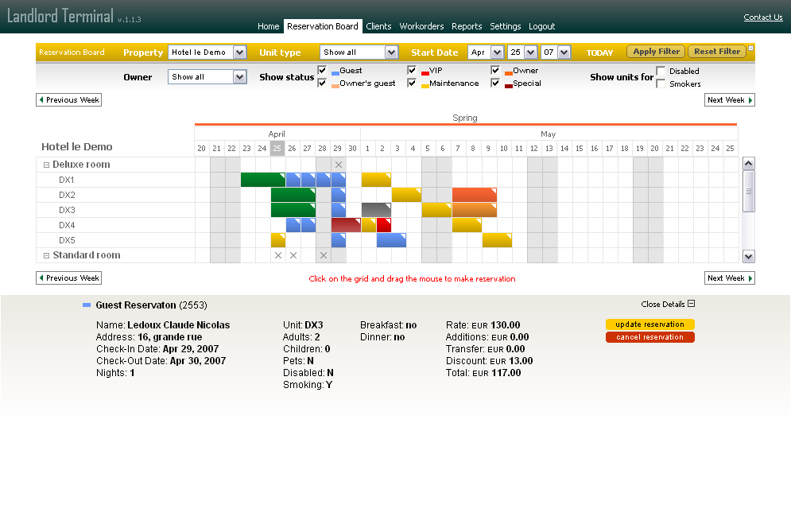The width and height of the screenshot is (791, 532).
Task: Open the Property dropdown showing Hotel le Demo
Action: point(205,52)
